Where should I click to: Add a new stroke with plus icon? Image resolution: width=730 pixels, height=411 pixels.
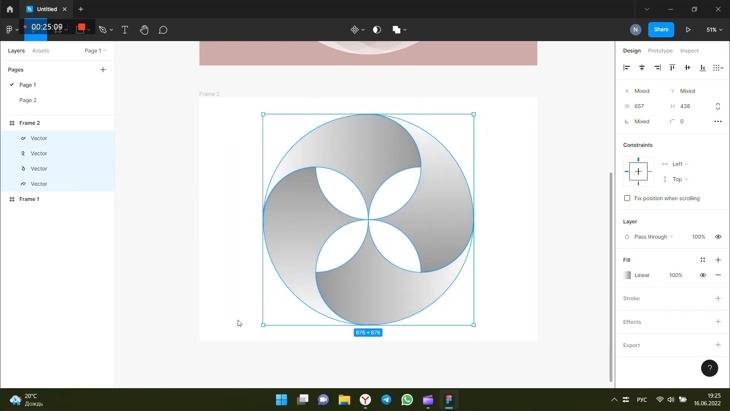click(718, 298)
